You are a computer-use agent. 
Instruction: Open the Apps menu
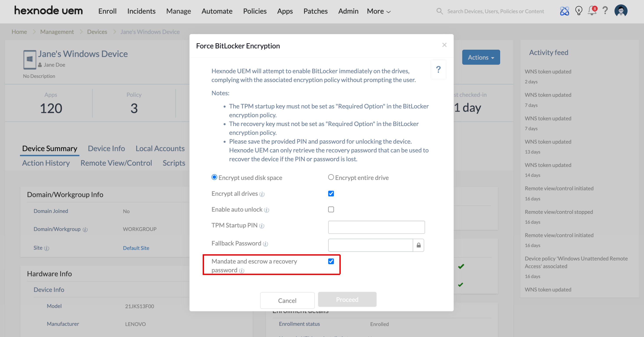(285, 11)
